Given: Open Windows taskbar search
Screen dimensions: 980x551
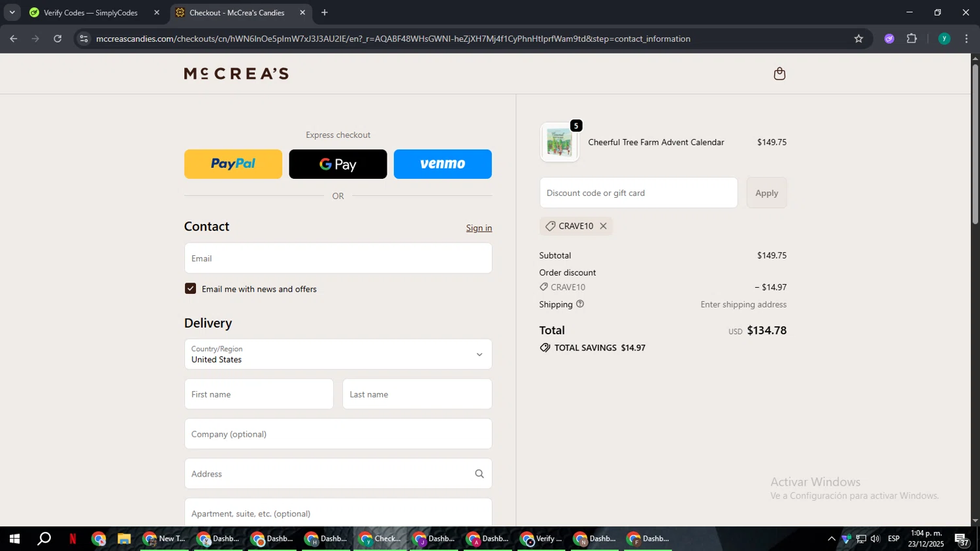Looking at the screenshot, I should (44, 539).
